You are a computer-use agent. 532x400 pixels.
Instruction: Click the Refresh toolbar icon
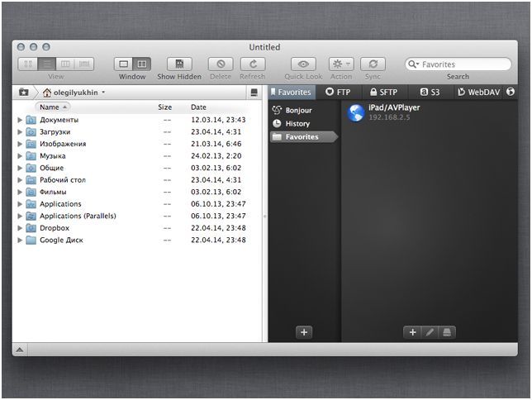252,64
